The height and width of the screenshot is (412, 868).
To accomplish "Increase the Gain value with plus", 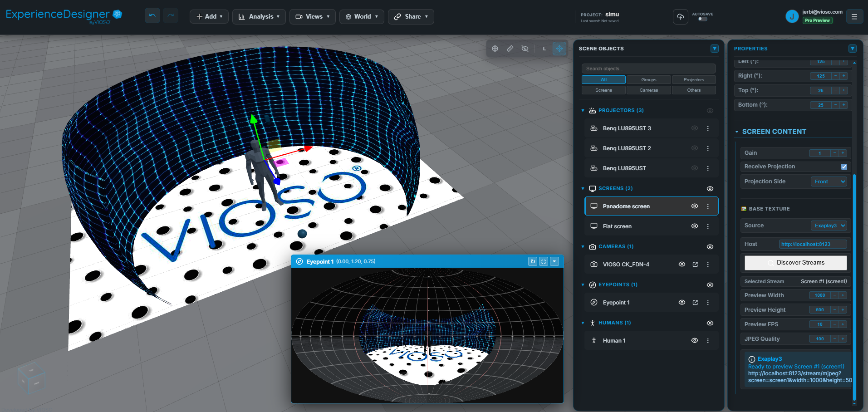I will pyautogui.click(x=843, y=153).
